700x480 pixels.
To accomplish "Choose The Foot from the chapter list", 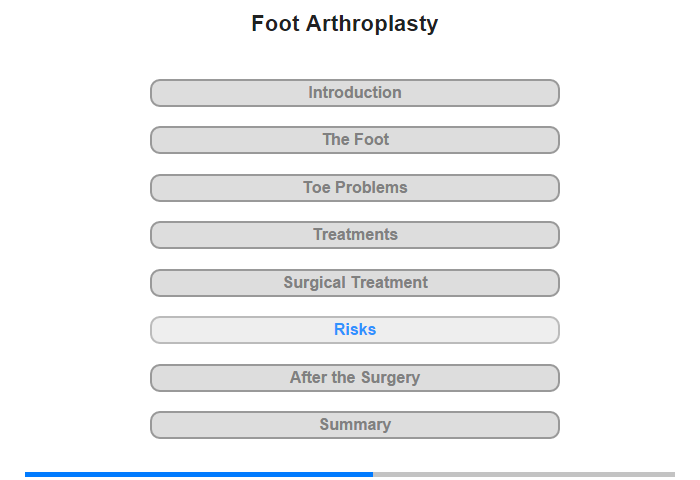I will (355, 140).
